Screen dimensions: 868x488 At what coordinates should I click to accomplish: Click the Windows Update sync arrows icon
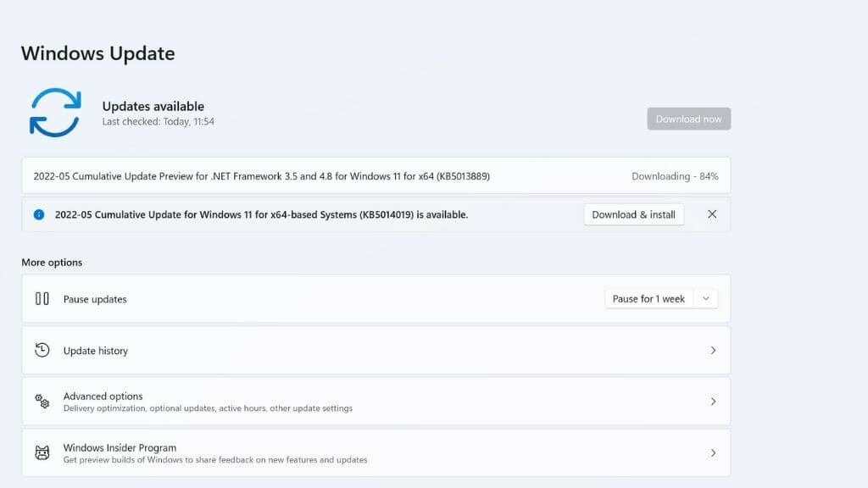pos(55,113)
